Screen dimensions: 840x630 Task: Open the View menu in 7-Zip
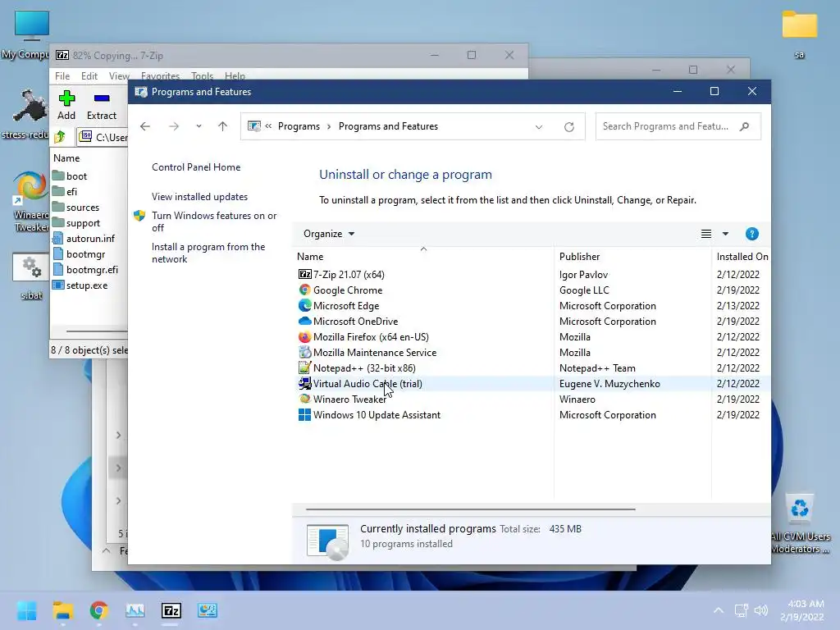click(x=119, y=75)
